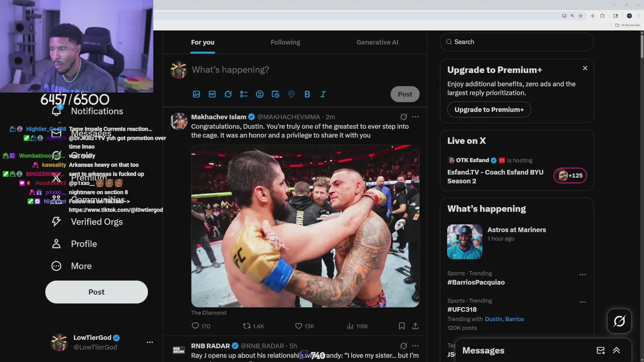Click the sidebar Post button
Screen dimensions: 644x362
(97, 292)
